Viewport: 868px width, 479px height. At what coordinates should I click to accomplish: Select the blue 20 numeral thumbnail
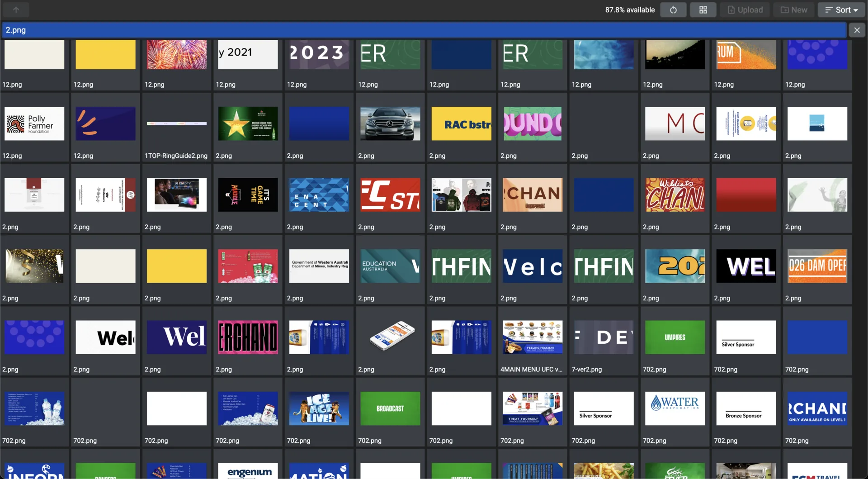click(x=675, y=266)
